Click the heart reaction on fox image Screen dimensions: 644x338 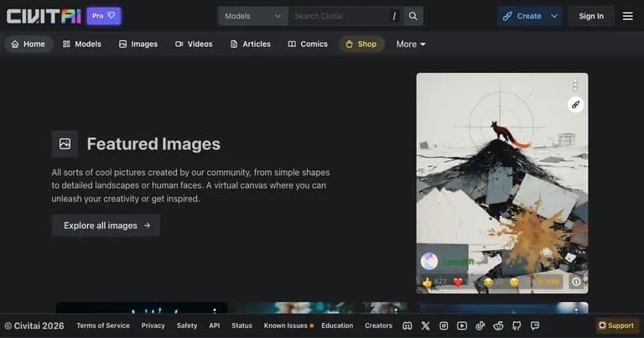point(458,282)
